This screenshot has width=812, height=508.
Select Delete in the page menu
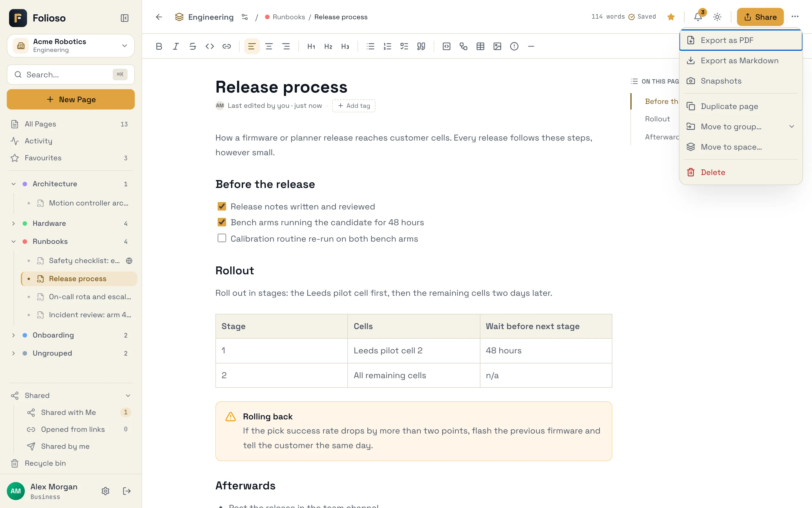(x=741, y=172)
